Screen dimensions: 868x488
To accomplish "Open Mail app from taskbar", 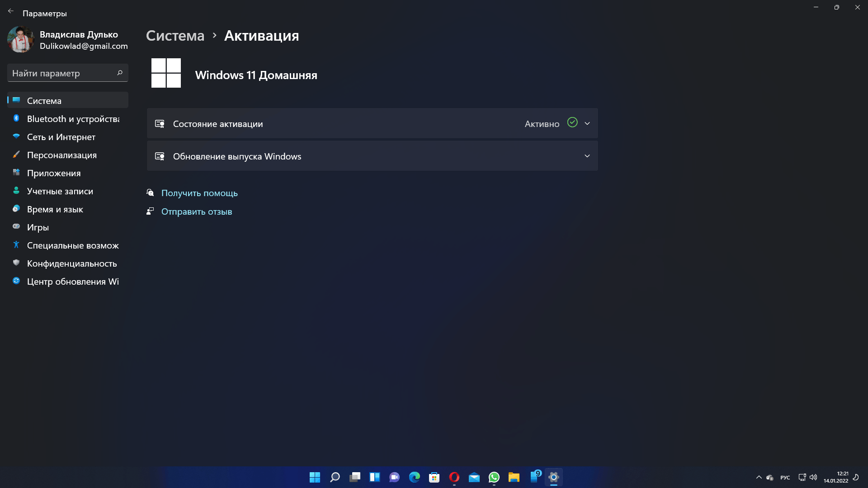I will pos(474,477).
